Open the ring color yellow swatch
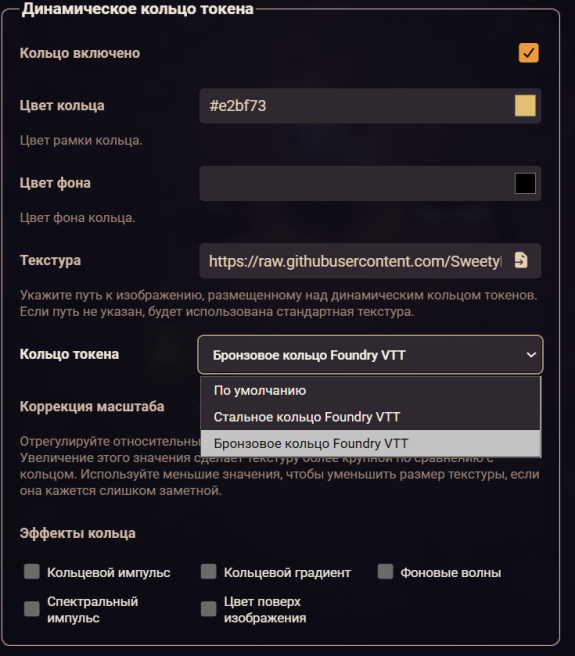Viewport: 575px width, 656px height. point(525,105)
